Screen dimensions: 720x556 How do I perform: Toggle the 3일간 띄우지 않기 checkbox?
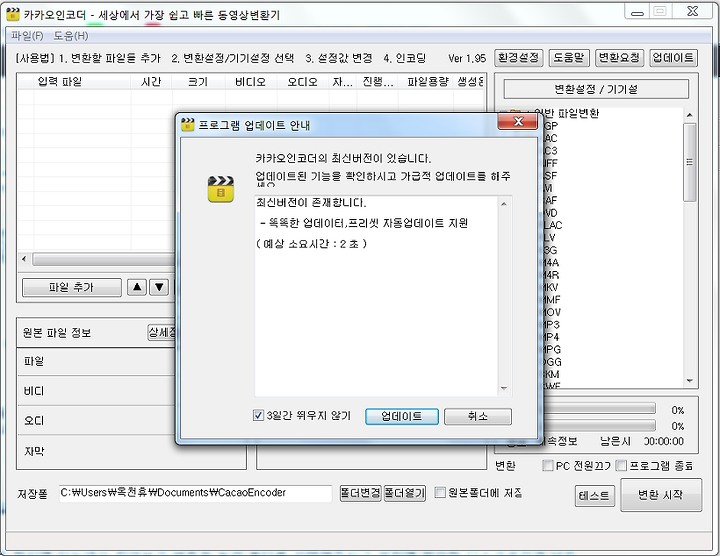pyautogui.click(x=258, y=416)
